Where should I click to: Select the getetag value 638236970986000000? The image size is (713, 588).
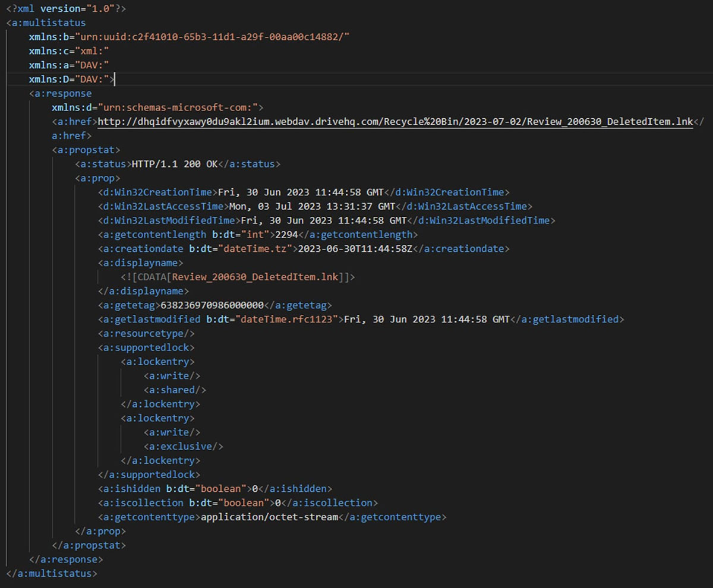click(212, 305)
